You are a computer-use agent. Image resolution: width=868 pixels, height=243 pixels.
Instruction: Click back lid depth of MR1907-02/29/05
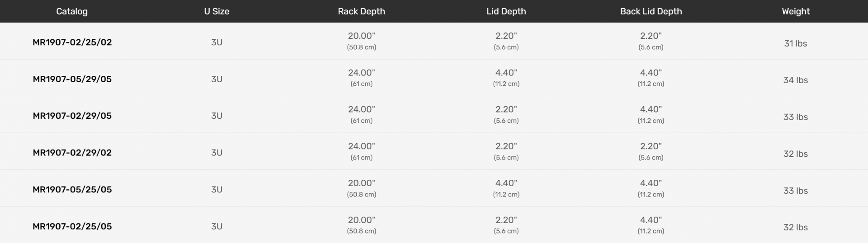651,110
